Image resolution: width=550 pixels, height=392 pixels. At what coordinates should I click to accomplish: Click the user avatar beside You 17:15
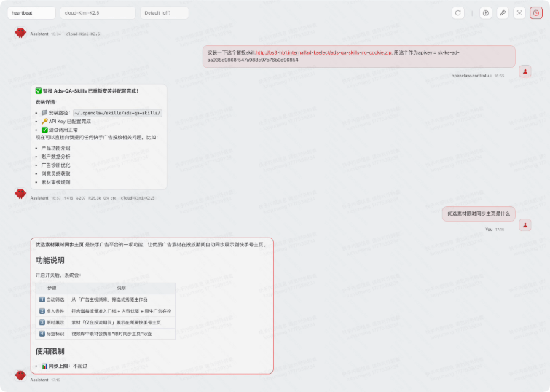pos(525,225)
